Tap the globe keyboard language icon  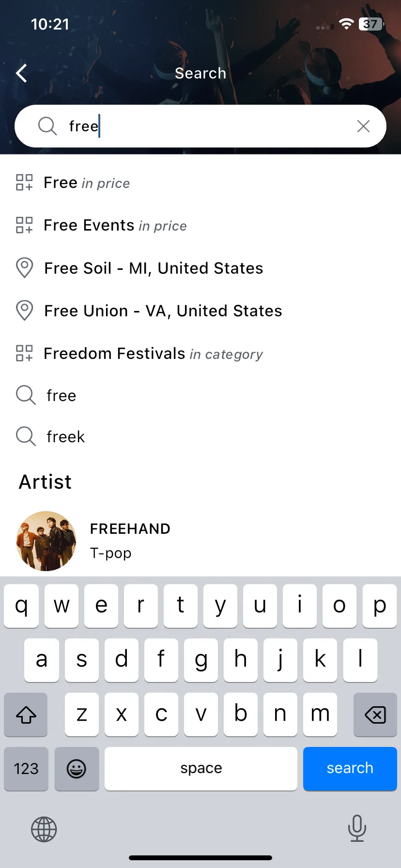44,829
